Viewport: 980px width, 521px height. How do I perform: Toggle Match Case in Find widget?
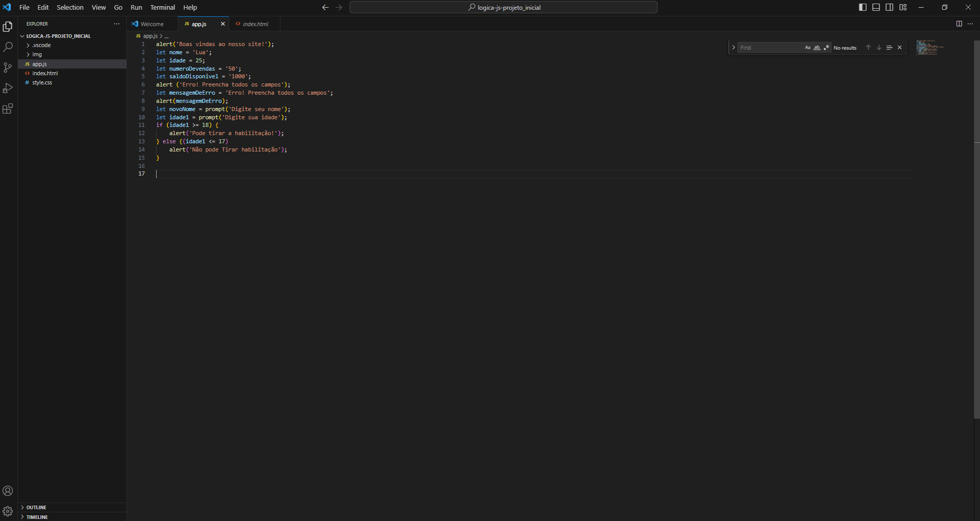coord(808,48)
